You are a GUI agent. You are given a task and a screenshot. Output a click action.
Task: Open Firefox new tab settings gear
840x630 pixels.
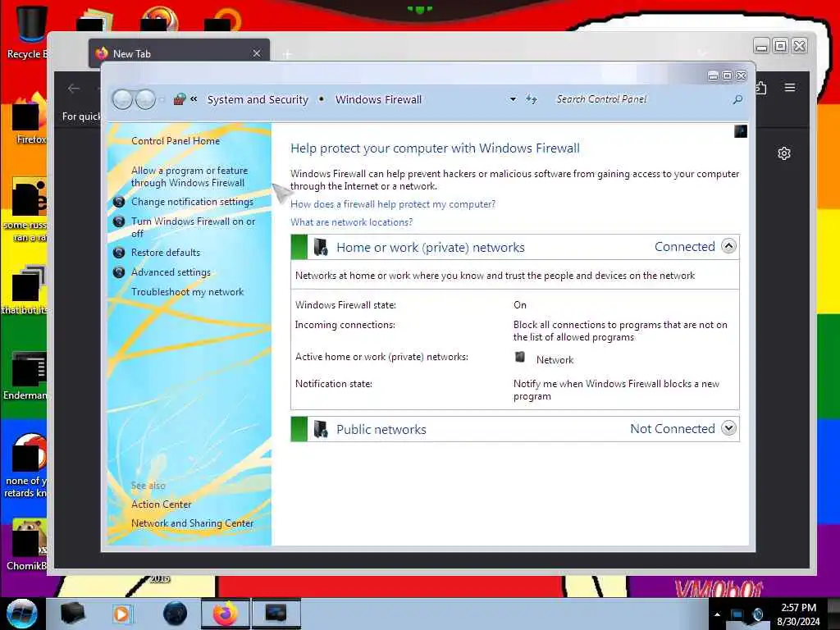[783, 153]
